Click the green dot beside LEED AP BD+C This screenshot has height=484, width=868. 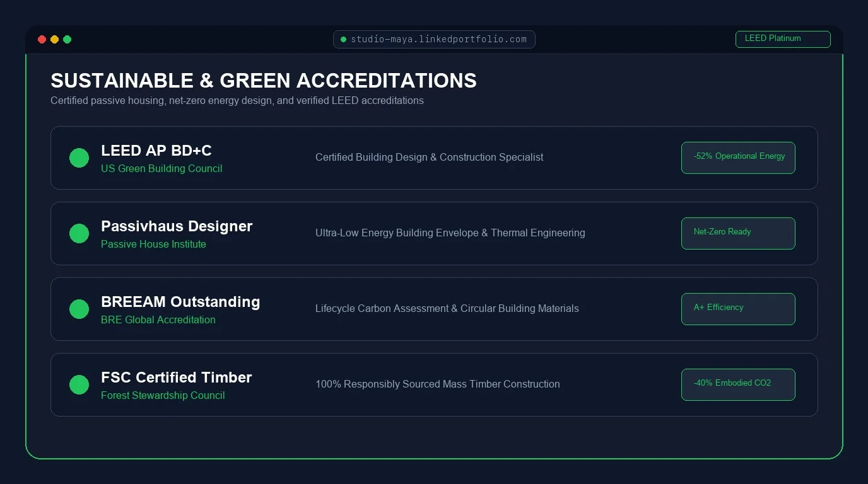point(79,158)
